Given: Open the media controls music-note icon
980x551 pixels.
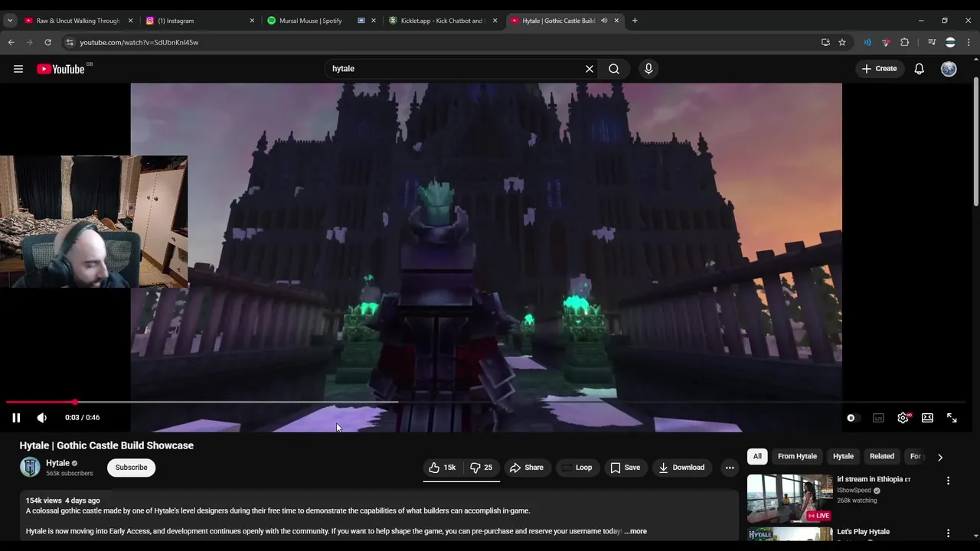Looking at the screenshot, I should [x=932, y=42].
